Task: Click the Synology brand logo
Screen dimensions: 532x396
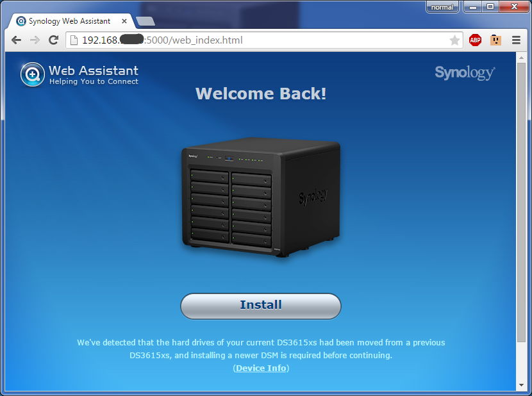Action: (x=465, y=72)
